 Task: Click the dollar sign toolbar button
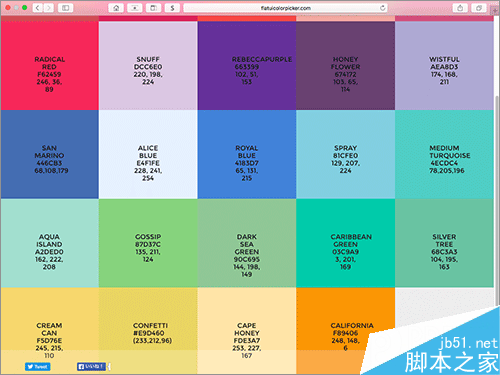click(x=172, y=8)
